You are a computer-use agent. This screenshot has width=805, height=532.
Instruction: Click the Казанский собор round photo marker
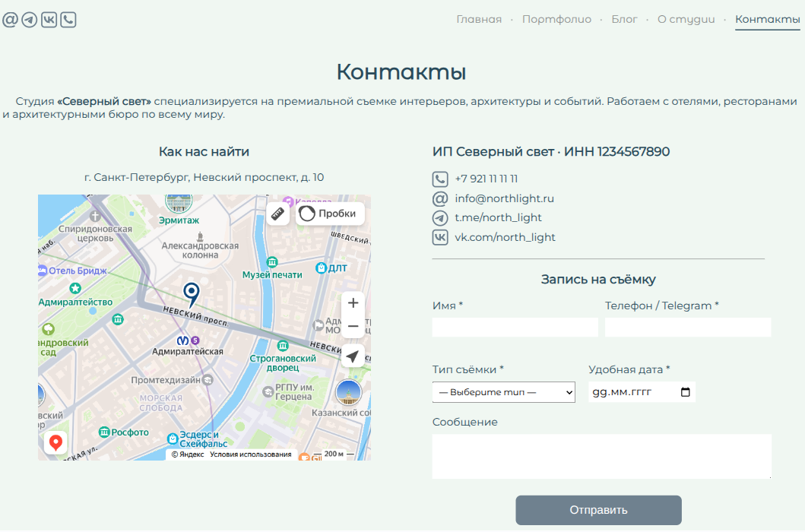[x=349, y=393]
